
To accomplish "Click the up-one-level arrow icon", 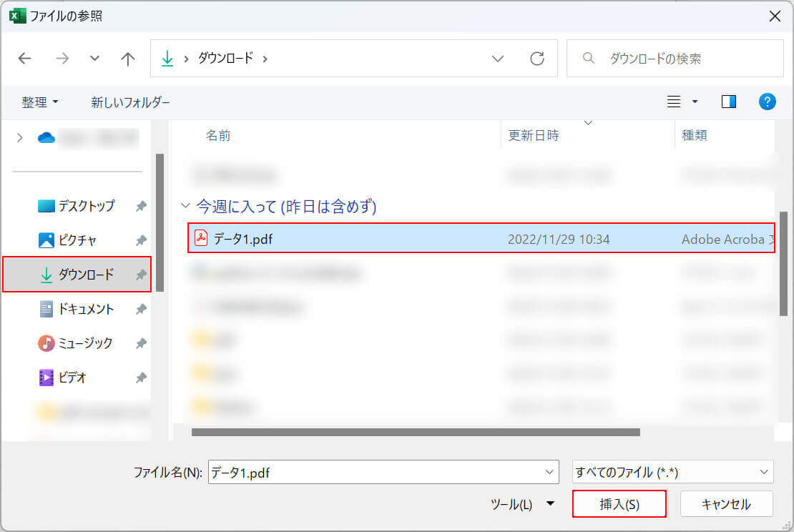I will (128, 59).
